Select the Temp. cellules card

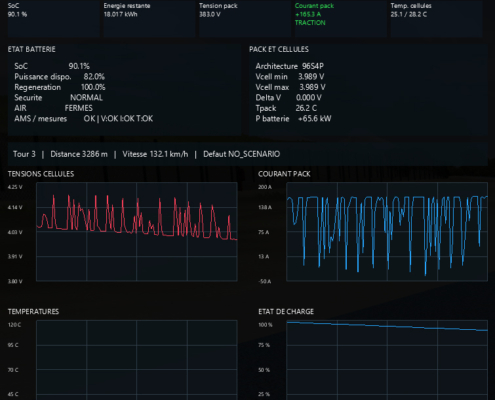[437, 18]
